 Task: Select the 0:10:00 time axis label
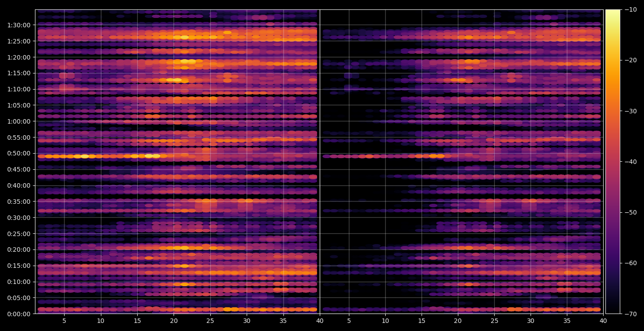pyautogui.click(x=18, y=282)
